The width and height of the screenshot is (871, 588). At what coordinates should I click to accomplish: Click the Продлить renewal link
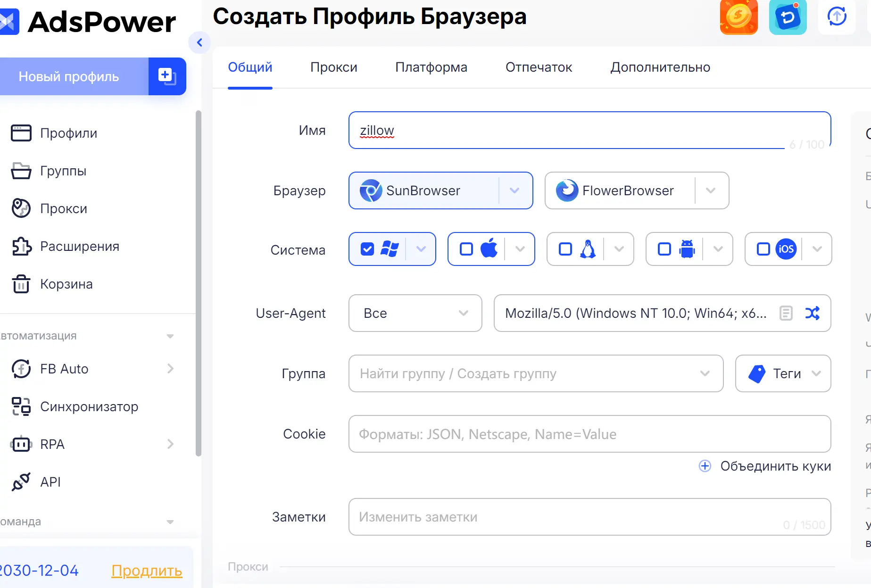147,571
